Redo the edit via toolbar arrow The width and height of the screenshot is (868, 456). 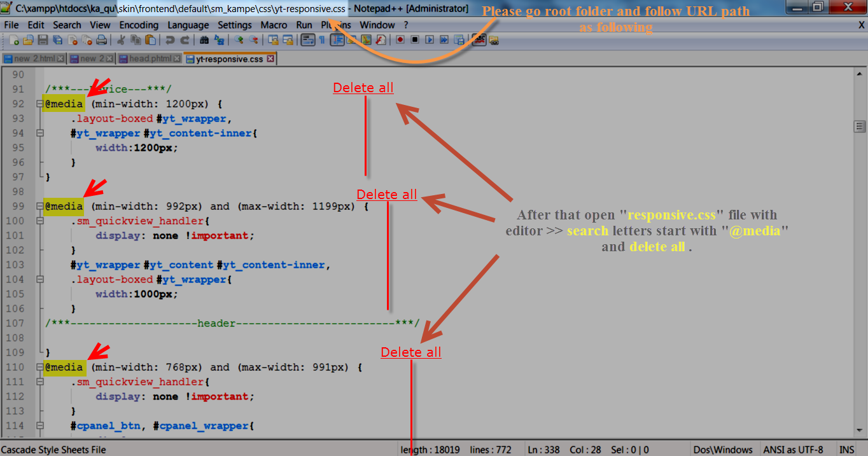pos(185,40)
